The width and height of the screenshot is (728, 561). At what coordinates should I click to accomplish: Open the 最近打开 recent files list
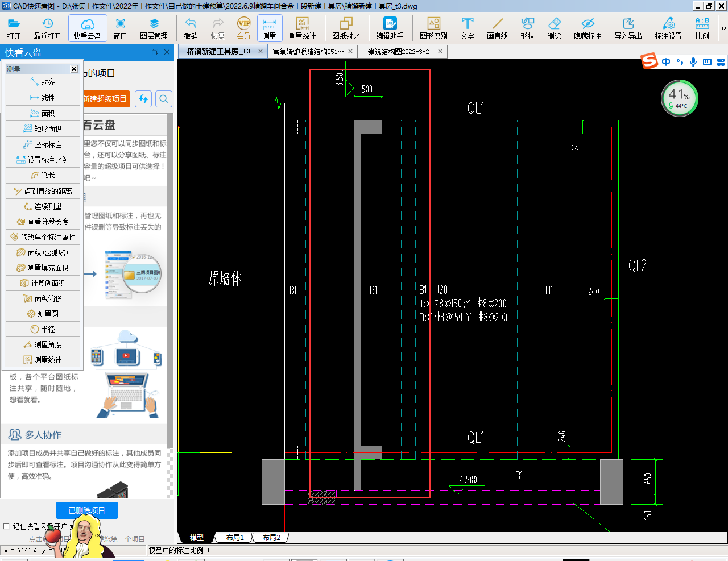coord(47,28)
